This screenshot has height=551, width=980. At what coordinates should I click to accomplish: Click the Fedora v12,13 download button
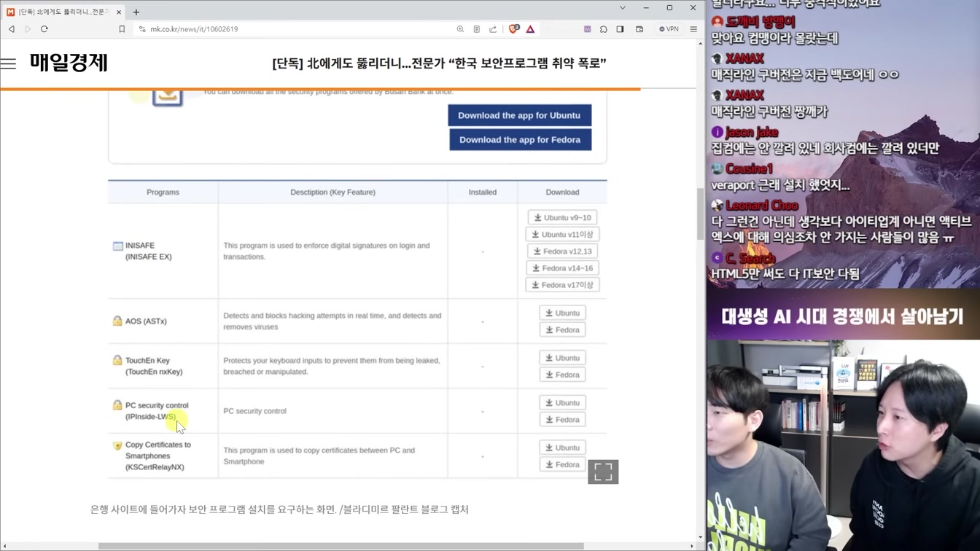click(x=562, y=251)
